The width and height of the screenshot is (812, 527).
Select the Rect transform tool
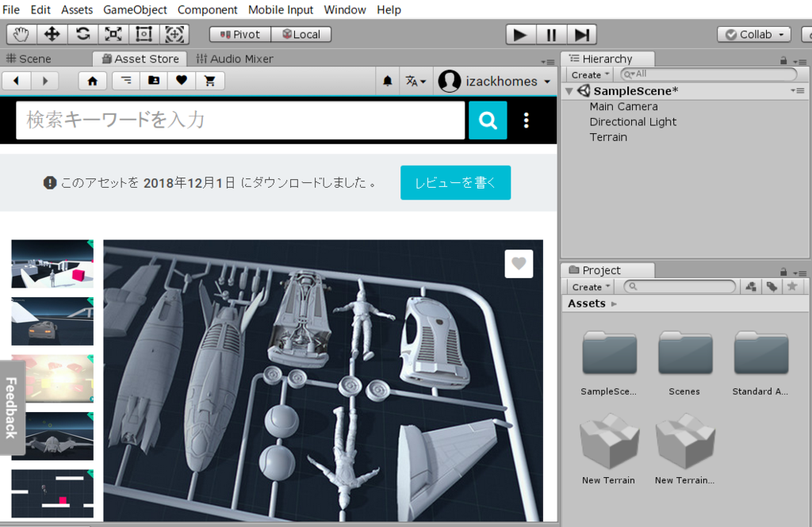[144, 35]
